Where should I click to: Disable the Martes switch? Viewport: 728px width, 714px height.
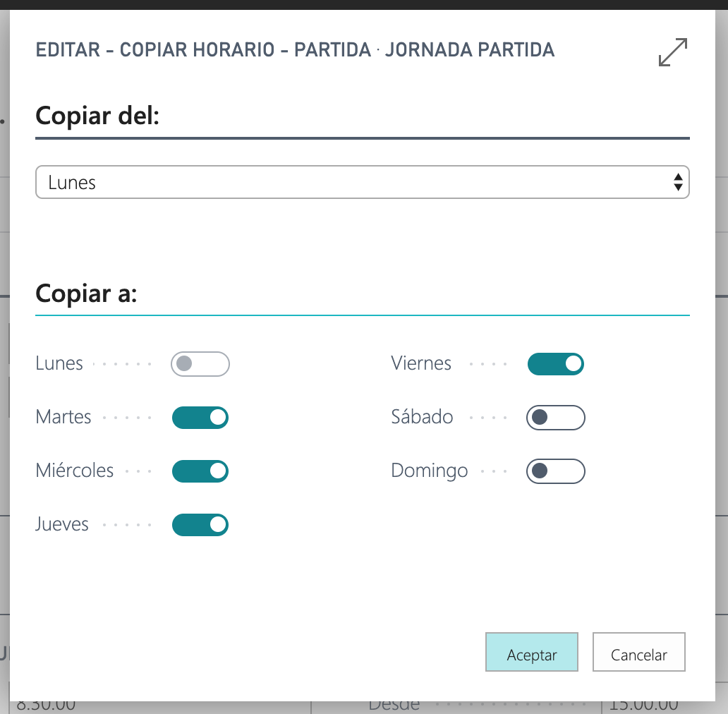(200, 418)
